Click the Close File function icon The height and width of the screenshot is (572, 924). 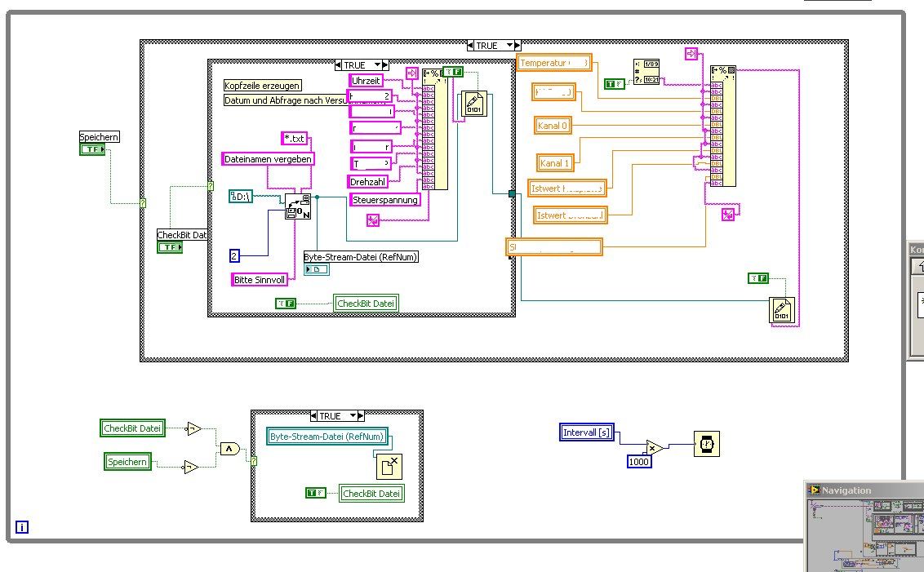[389, 467]
